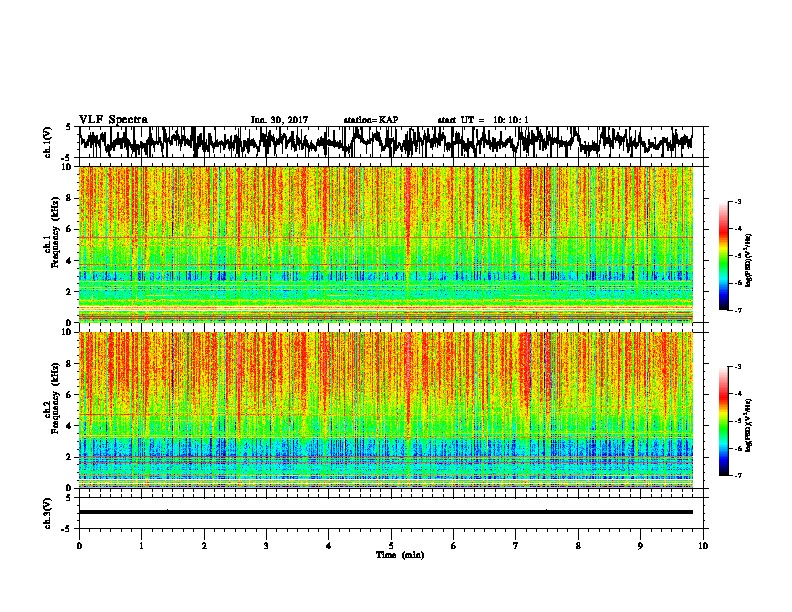Click the color scale bar beside ch.2 spectrogram
The width and height of the screenshot is (792, 612).
click(723, 421)
